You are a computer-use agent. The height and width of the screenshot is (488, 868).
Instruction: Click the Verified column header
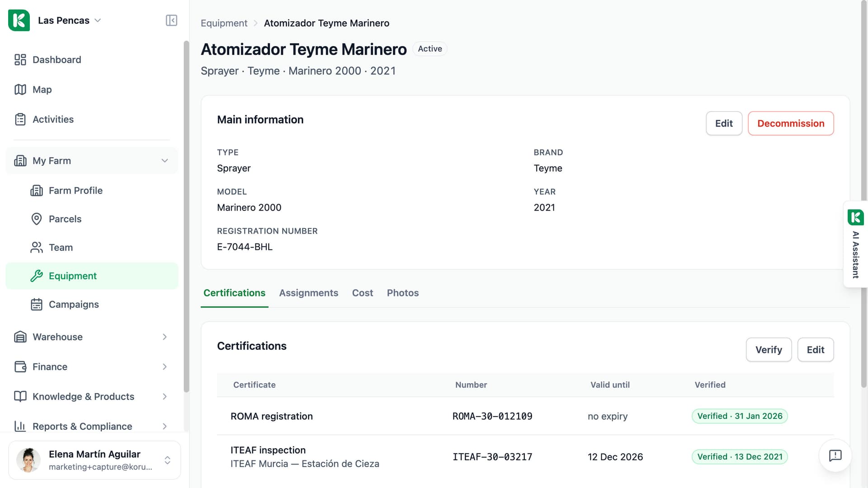(710, 385)
